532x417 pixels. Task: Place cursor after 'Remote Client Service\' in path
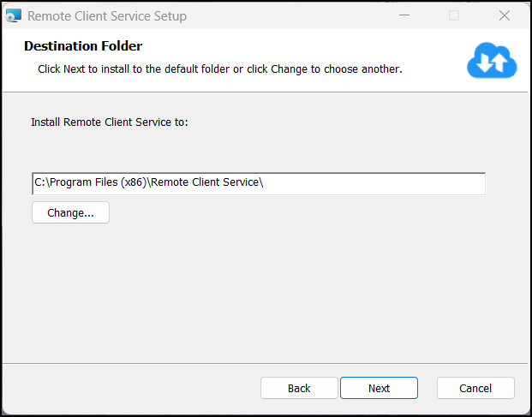(265, 182)
